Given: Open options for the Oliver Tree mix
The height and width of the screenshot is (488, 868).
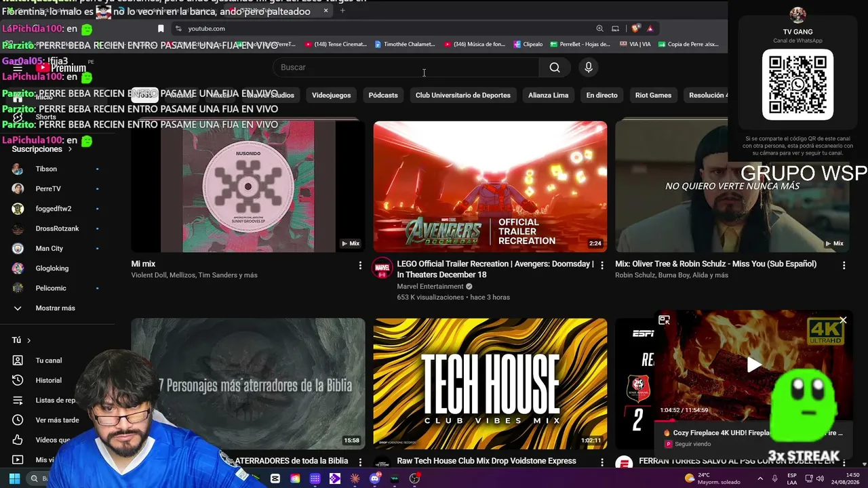Looking at the screenshot, I should pyautogui.click(x=844, y=266).
